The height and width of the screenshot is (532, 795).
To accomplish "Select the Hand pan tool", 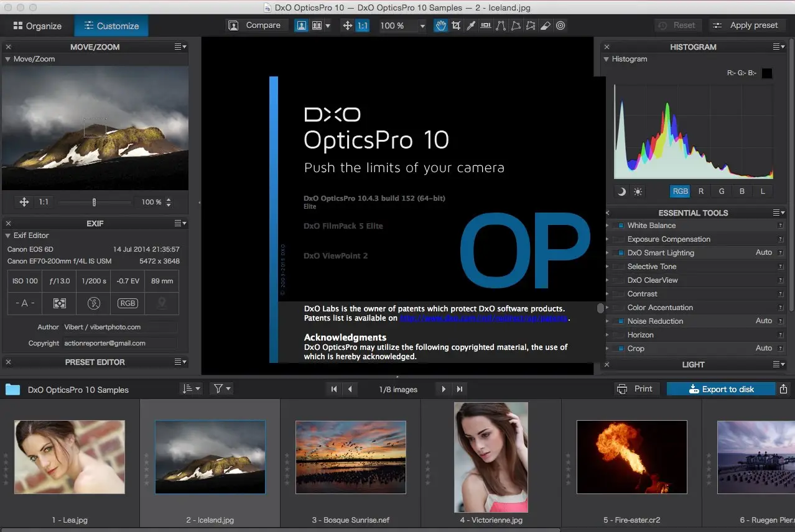I will 440,25.
